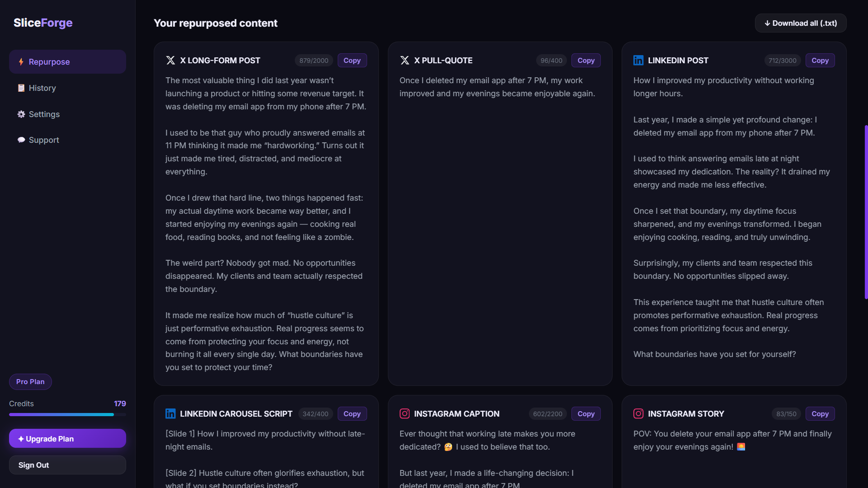
Task: Sign out of the account
Action: pyautogui.click(x=67, y=465)
